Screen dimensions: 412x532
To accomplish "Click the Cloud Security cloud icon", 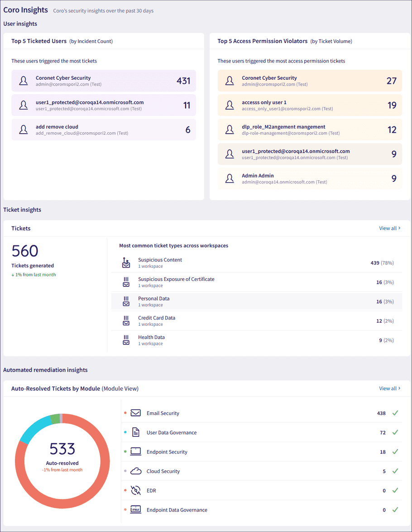I will 135,471.
